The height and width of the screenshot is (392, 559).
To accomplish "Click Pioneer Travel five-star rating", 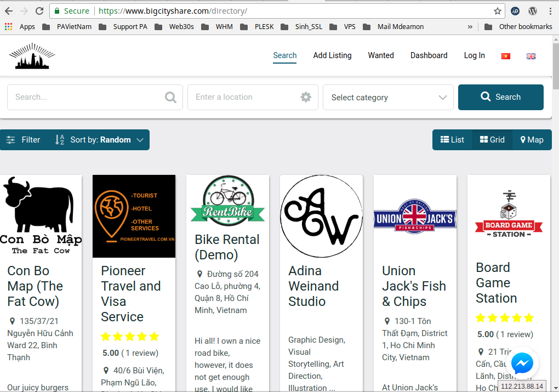I will click(x=130, y=337).
